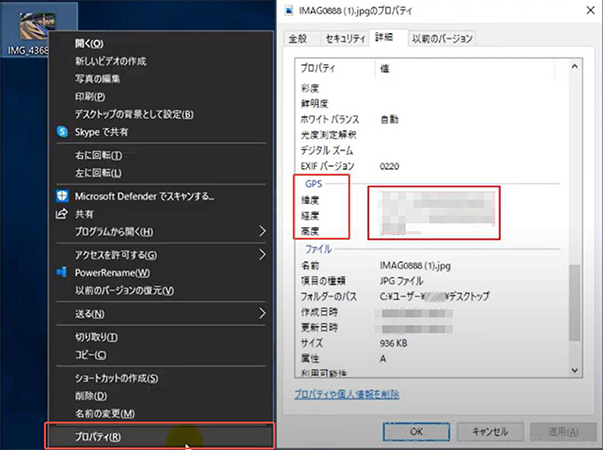
Task: Select the 詳細 tab
Action: coord(388,37)
